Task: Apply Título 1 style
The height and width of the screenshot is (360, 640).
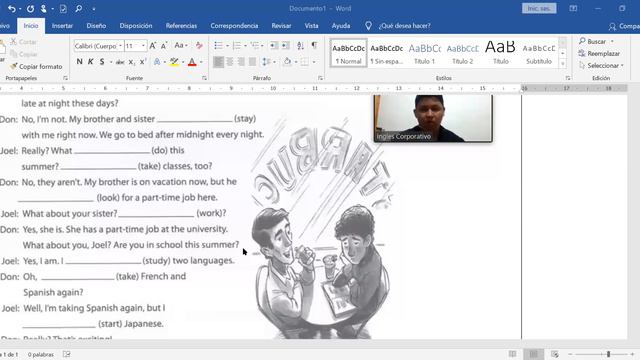Action: point(424,53)
